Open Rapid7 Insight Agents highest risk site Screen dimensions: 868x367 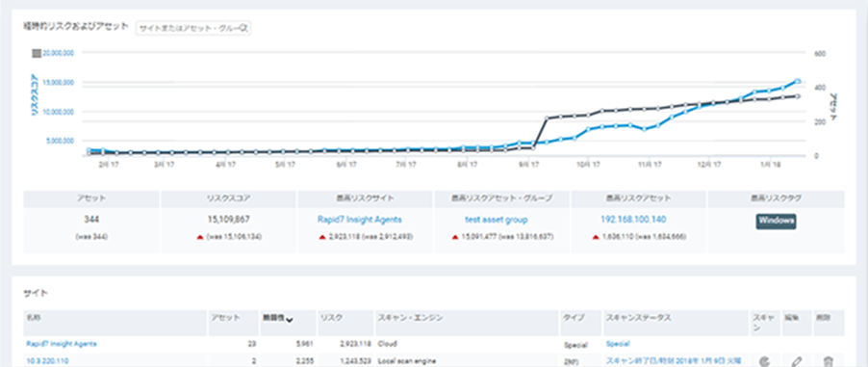tap(360, 220)
